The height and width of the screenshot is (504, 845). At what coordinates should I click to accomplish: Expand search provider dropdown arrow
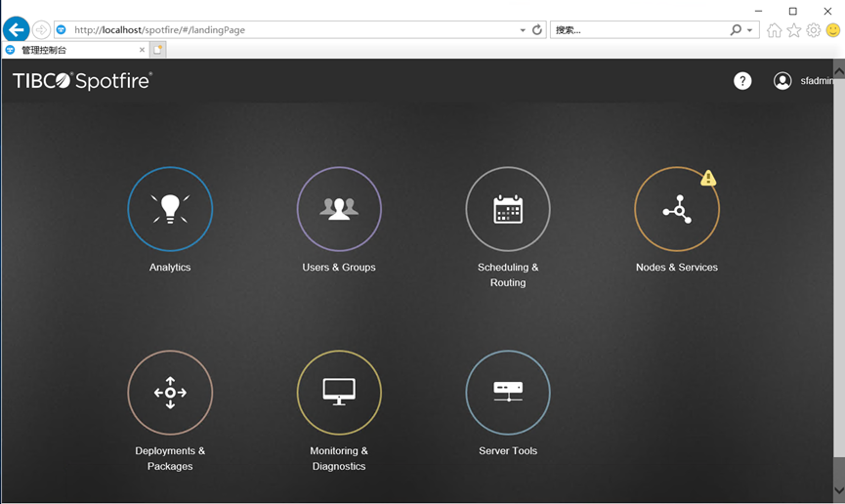tap(749, 30)
